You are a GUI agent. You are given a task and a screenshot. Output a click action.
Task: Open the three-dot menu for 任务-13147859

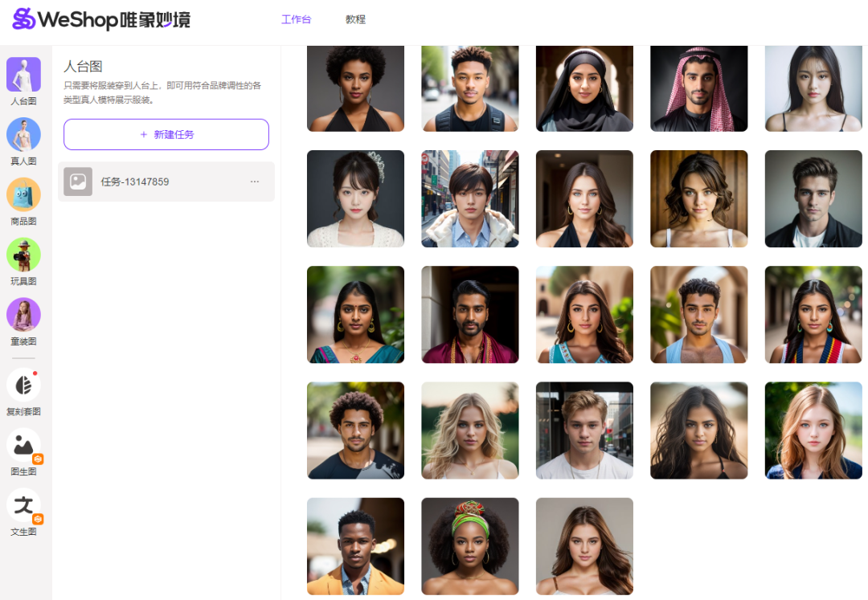click(x=255, y=182)
